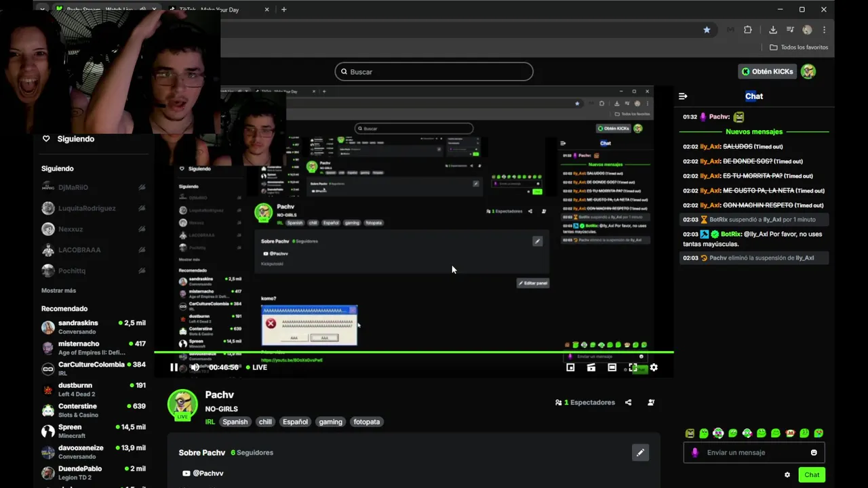Viewport: 868px width, 488px height.
Task: Insert the red-faced monkey-like emote
Action: tap(790, 433)
